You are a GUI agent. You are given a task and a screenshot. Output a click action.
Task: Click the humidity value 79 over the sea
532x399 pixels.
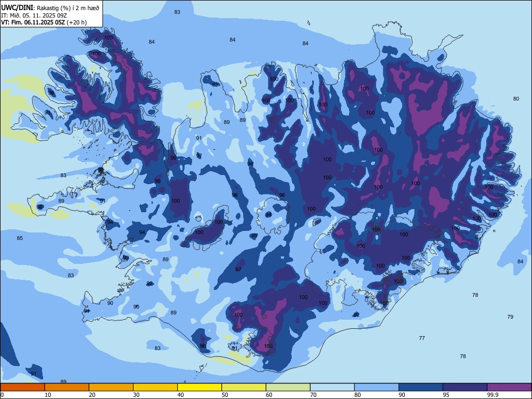click(x=510, y=317)
